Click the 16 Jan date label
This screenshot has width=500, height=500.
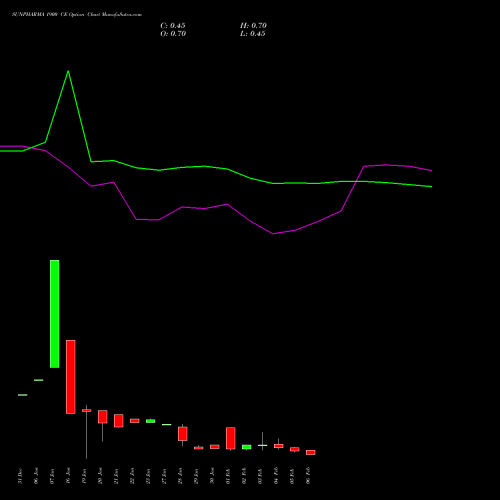[68, 476]
